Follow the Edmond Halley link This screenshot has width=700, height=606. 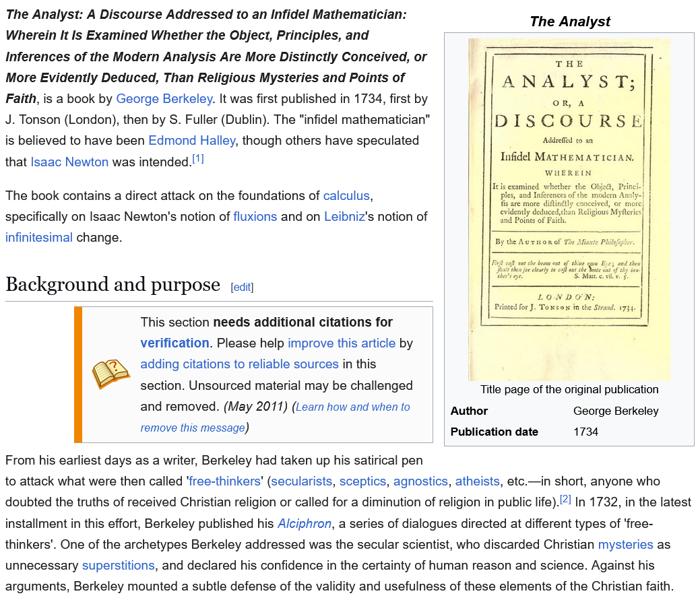click(x=192, y=141)
